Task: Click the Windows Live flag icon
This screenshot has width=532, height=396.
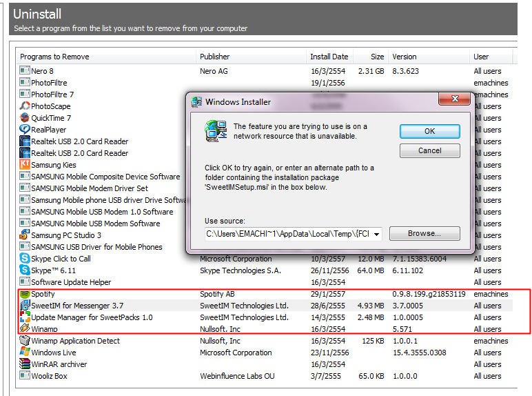Action: point(24,352)
